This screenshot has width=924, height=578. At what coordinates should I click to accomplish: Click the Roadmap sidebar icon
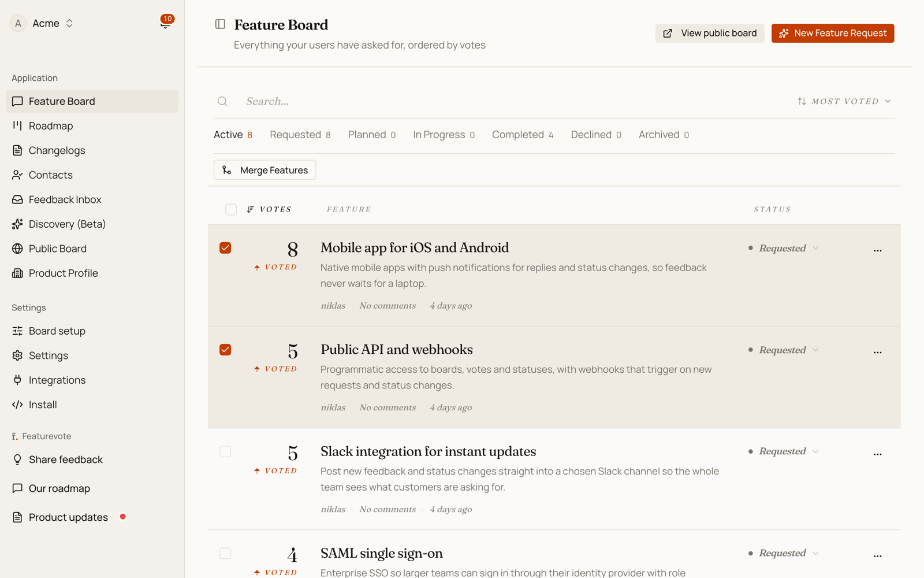click(x=17, y=125)
